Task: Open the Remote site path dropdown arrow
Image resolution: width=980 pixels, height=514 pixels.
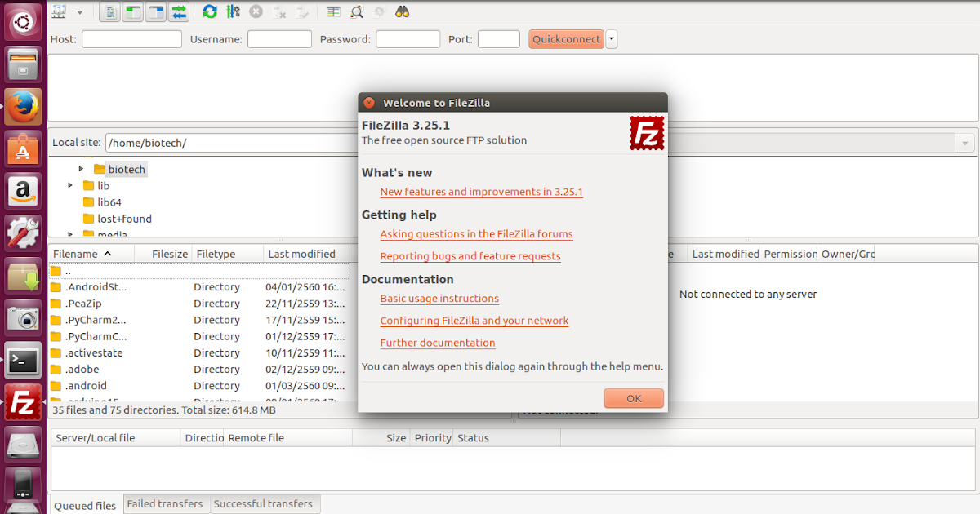Action: tap(965, 143)
